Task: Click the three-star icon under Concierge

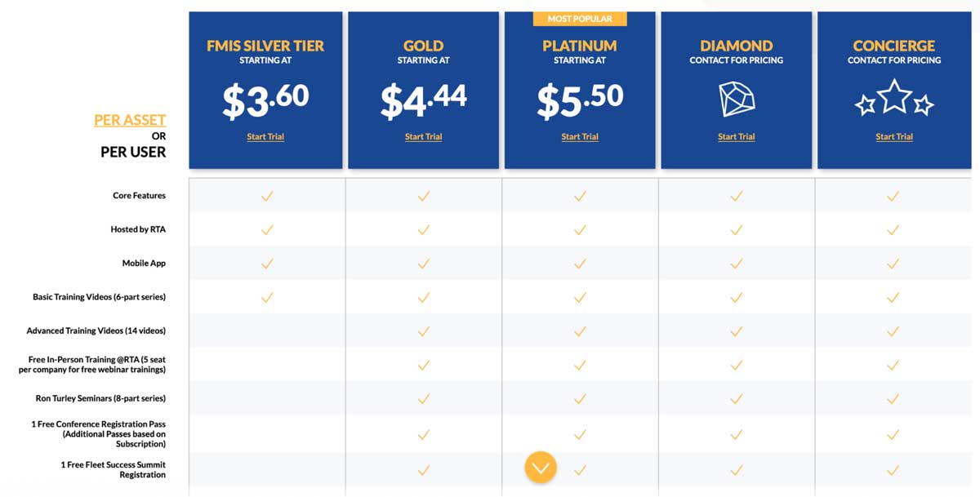Action: click(x=893, y=102)
